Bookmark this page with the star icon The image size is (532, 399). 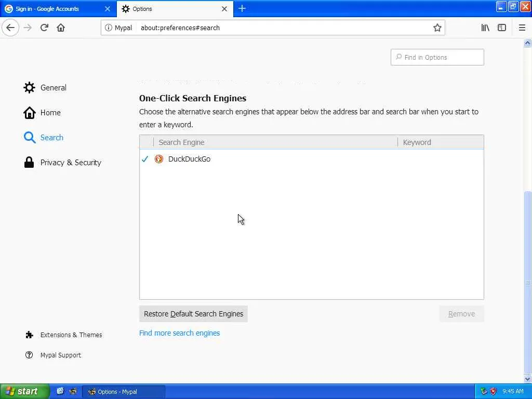point(437,28)
